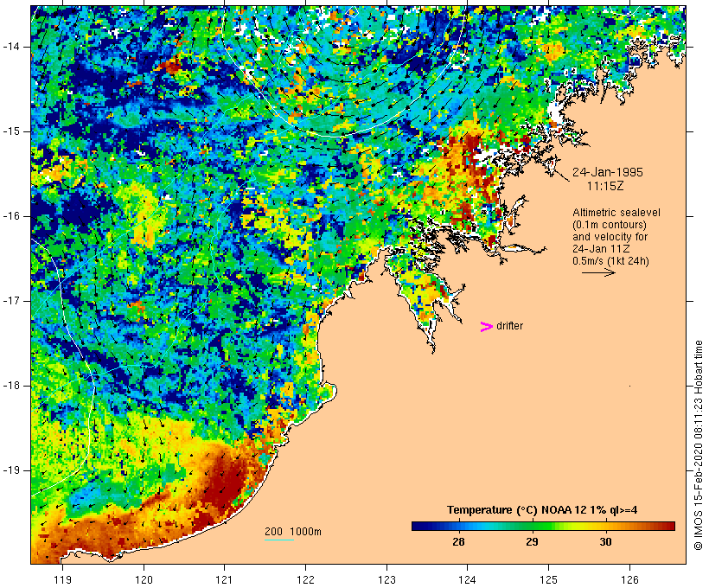Click the longitude label 122
Viewport: 709px width, 588px height.
coord(305,579)
